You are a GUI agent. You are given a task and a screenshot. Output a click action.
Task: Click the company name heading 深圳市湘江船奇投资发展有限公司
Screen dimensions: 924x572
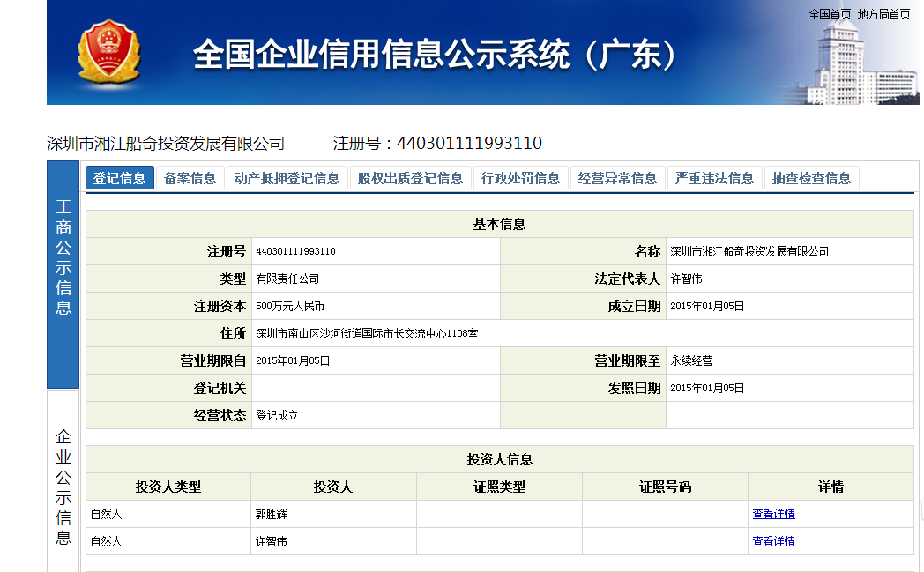click(x=166, y=143)
